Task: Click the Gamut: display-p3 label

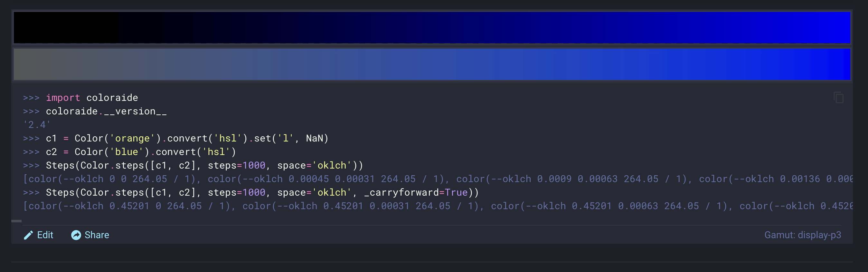Action: (803, 235)
